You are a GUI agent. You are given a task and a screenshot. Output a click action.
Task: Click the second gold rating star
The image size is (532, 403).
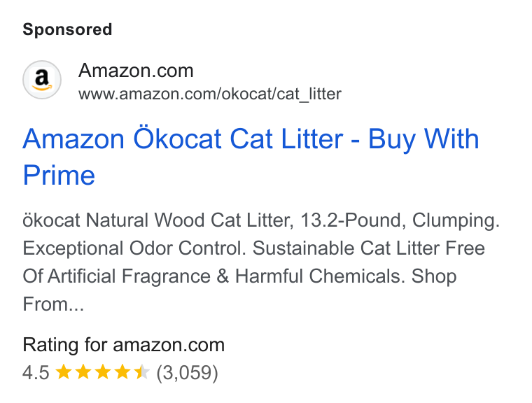pos(83,372)
